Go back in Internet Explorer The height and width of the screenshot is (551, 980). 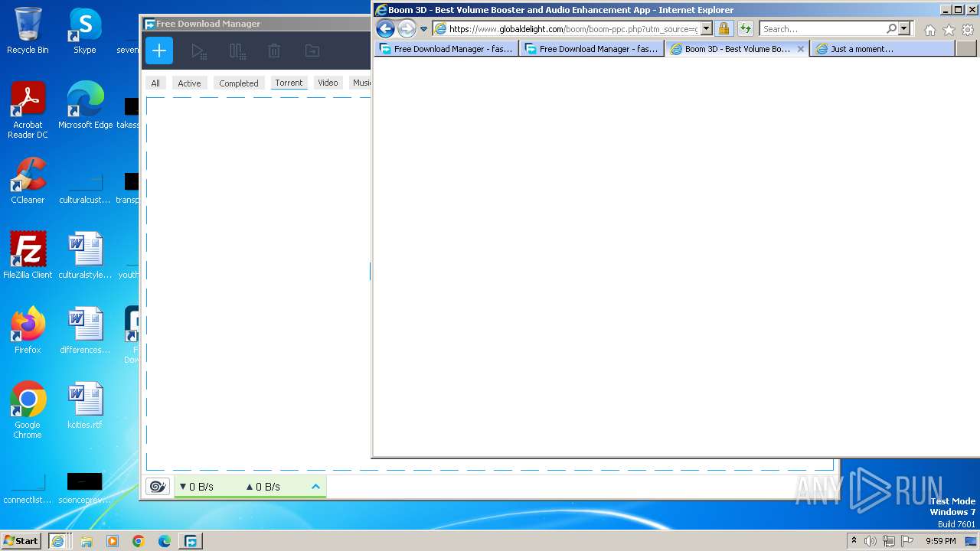(385, 29)
